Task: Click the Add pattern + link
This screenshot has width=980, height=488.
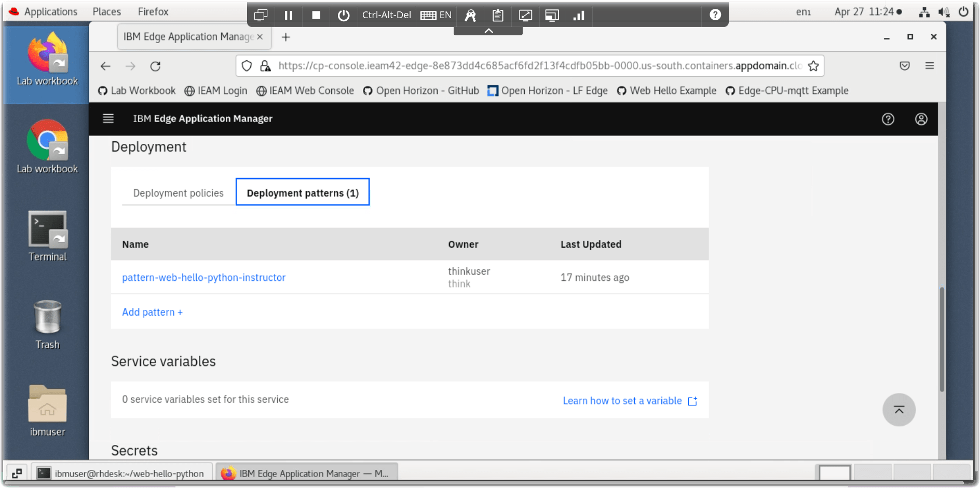Action: coord(152,312)
